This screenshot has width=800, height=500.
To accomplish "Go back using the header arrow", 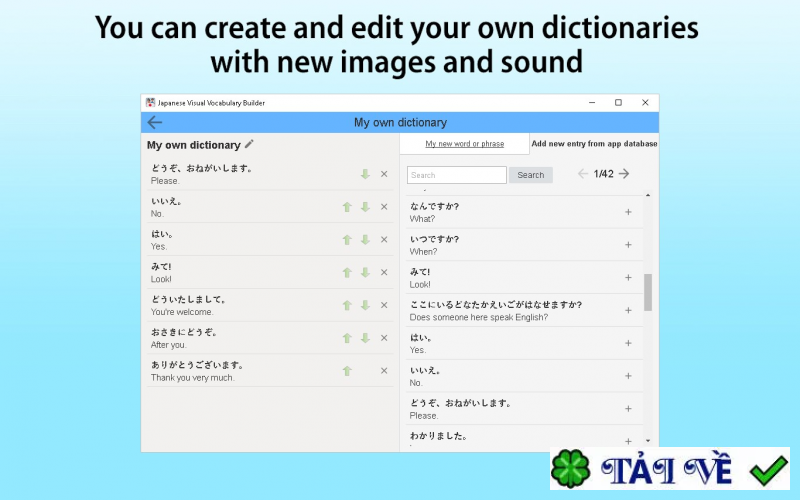I will point(155,122).
